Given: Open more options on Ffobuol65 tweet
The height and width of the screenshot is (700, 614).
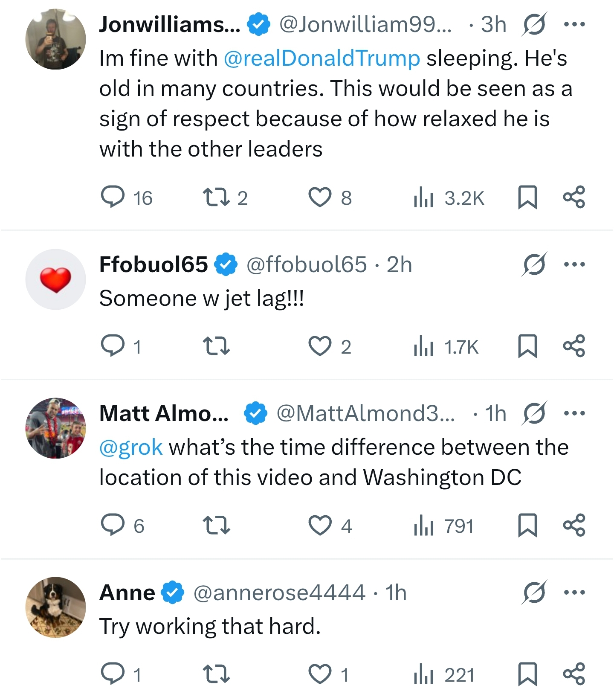Looking at the screenshot, I should pos(574,264).
